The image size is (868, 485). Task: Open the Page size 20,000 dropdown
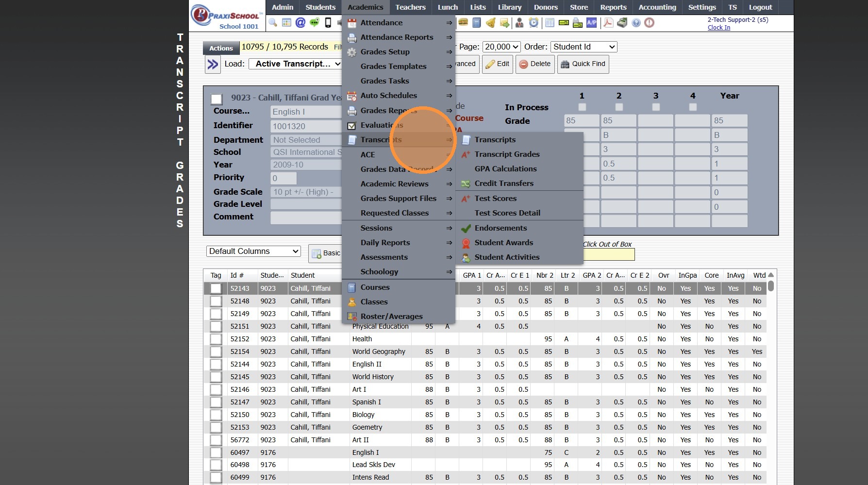[501, 47]
